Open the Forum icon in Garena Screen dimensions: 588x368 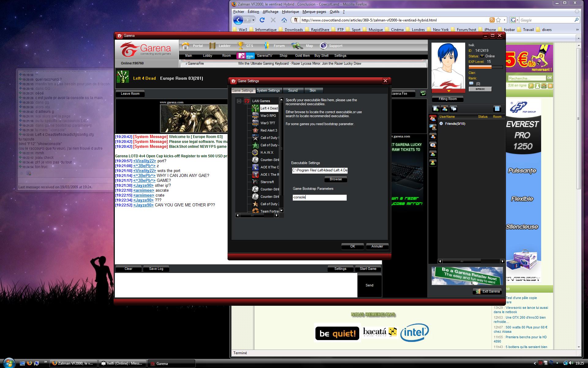pos(267,46)
